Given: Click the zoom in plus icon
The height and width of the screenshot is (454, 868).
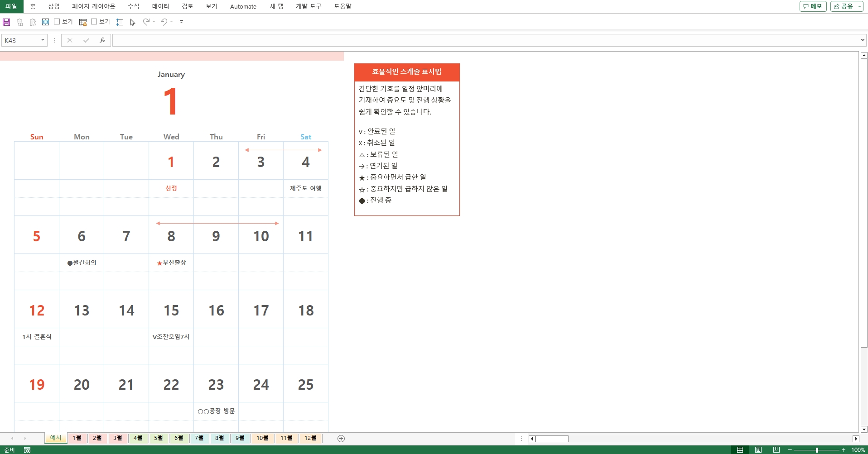Looking at the screenshot, I should [843, 450].
